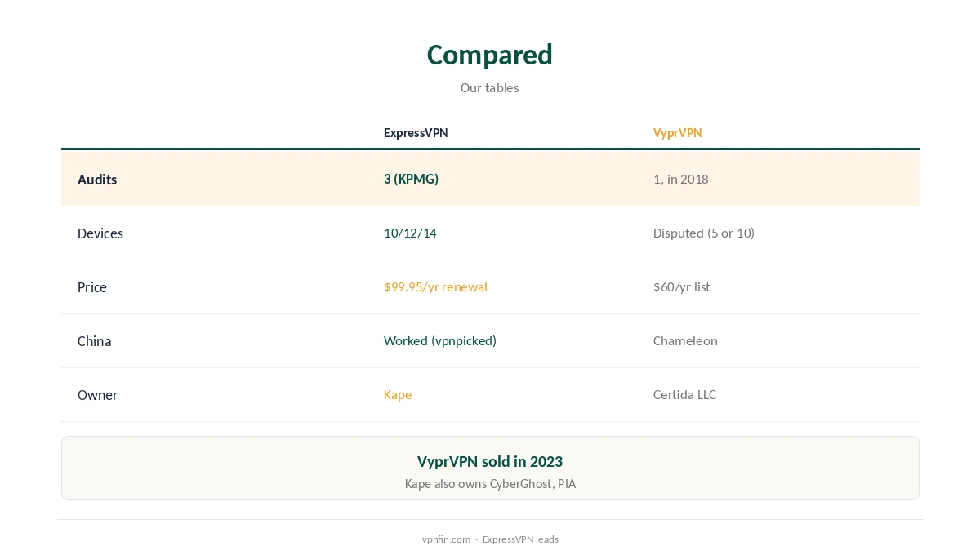Click the "Kape" owner cell
The height and width of the screenshot is (555, 980).
(x=398, y=394)
